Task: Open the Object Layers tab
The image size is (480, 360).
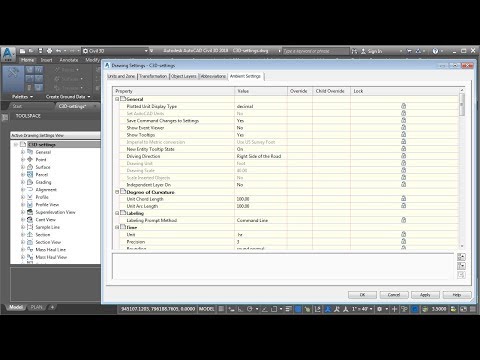Action: 183,76
